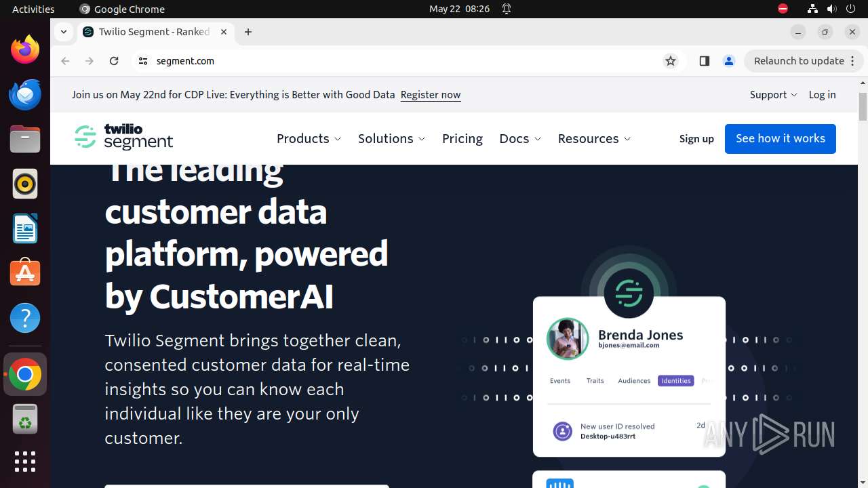Click the page vertical scrollbar thumb
Image resolution: width=868 pixels, height=488 pixels.
click(x=863, y=107)
